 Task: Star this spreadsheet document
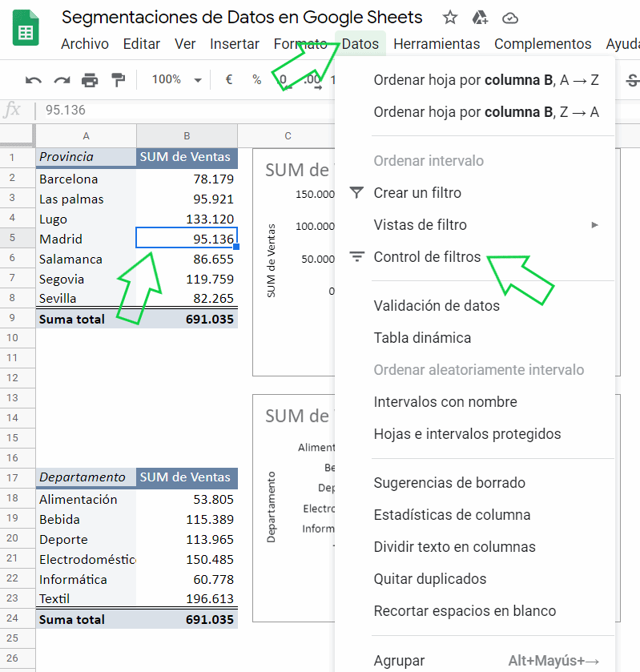pos(449,18)
